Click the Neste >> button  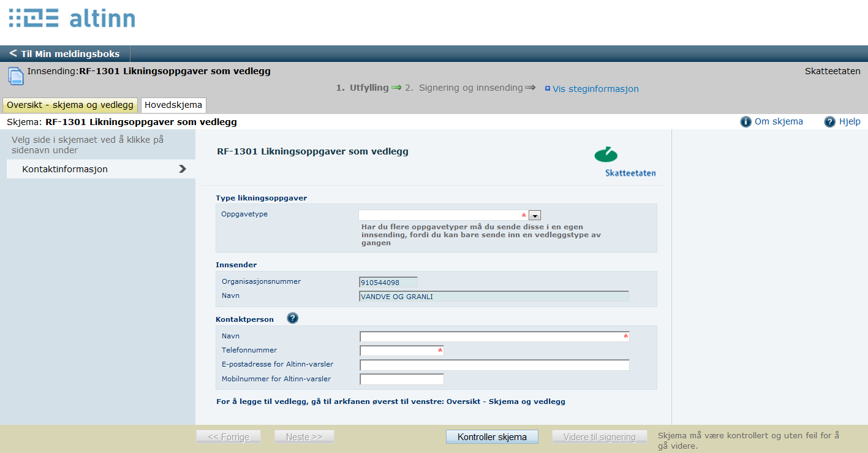point(304,437)
